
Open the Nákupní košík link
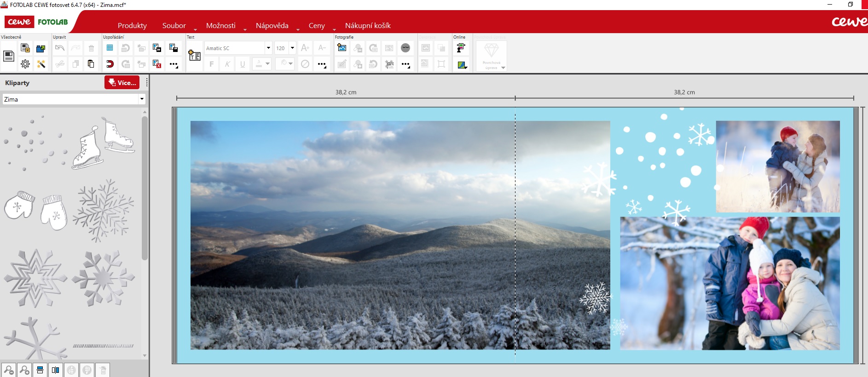point(368,26)
